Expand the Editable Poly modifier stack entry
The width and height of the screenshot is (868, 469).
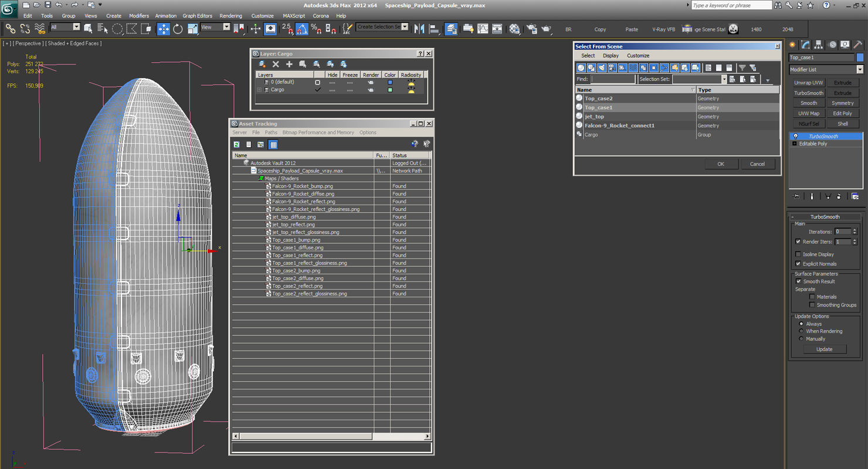point(795,144)
